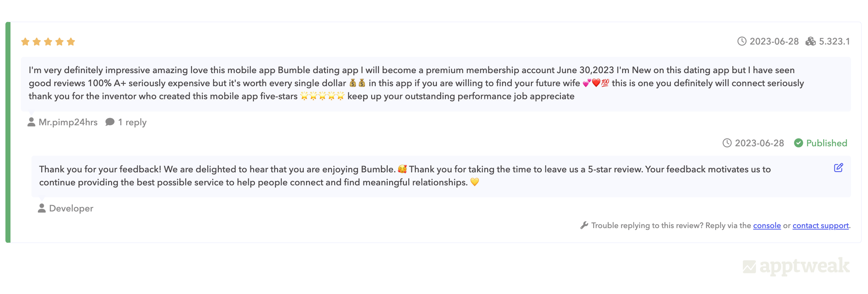Viewport: 868px width, 294px height.
Task: Open the contact support link
Action: (x=820, y=226)
